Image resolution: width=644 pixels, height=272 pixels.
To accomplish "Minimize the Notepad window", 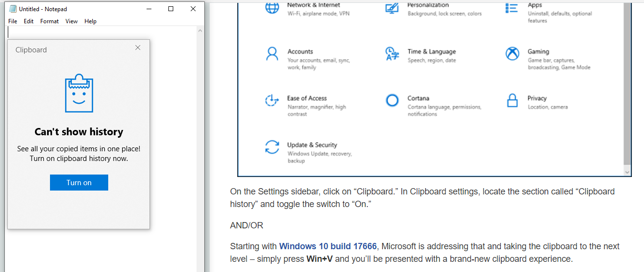I will tap(149, 9).
